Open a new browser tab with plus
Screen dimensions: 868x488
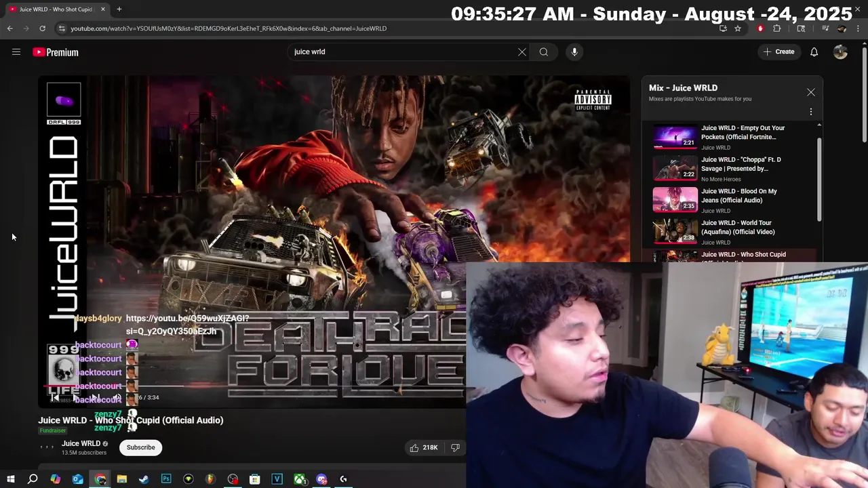coord(119,9)
